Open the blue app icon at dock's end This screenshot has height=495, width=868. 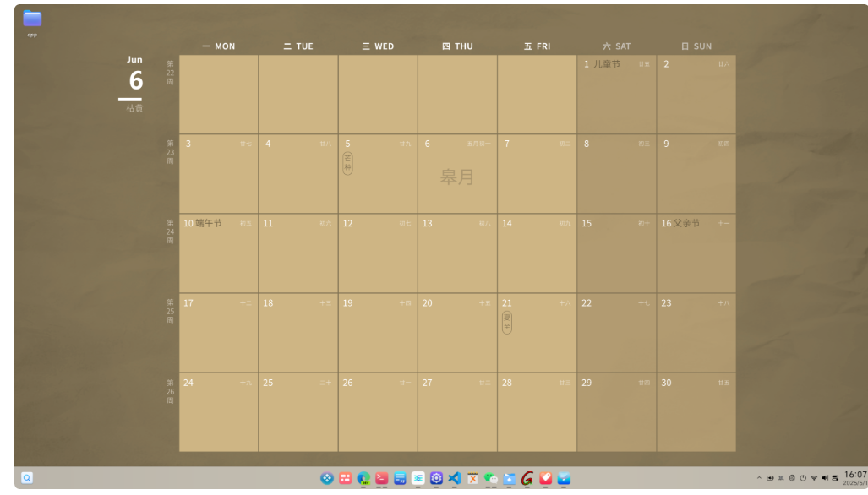click(x=564, y=478)
